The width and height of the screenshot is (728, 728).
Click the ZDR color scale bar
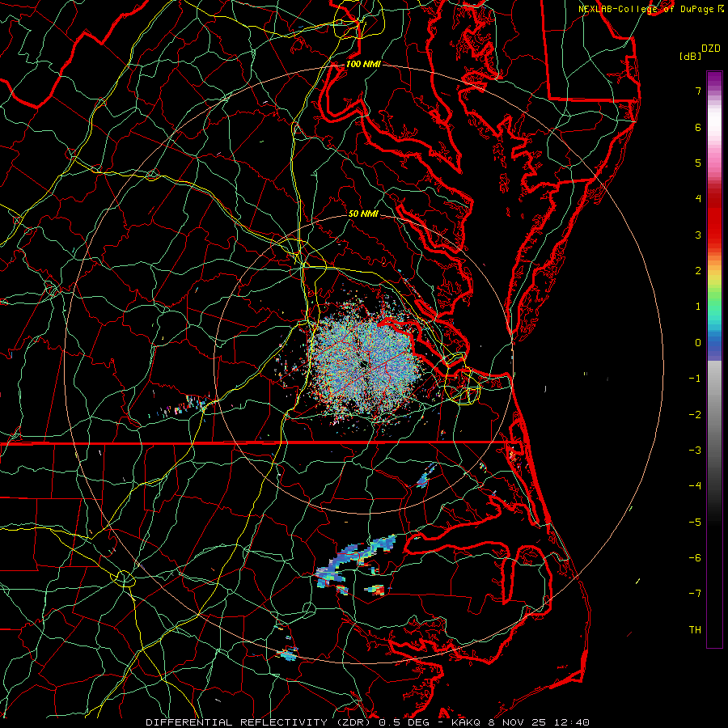point(714,359)
